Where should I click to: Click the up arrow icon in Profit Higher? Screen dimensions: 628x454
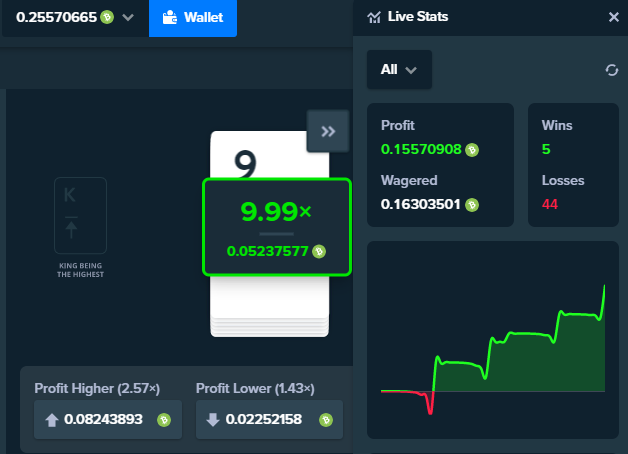click(x=52, y=420)
